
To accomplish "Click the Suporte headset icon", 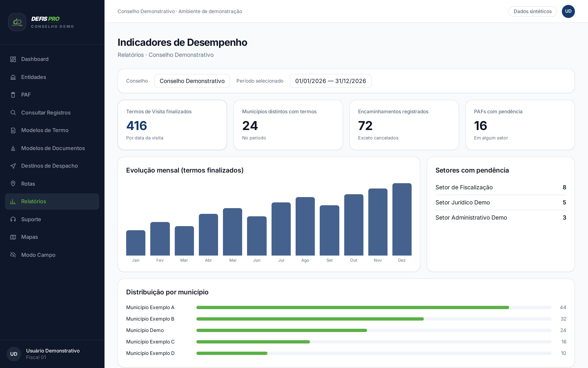I will [x=13, y=219].
